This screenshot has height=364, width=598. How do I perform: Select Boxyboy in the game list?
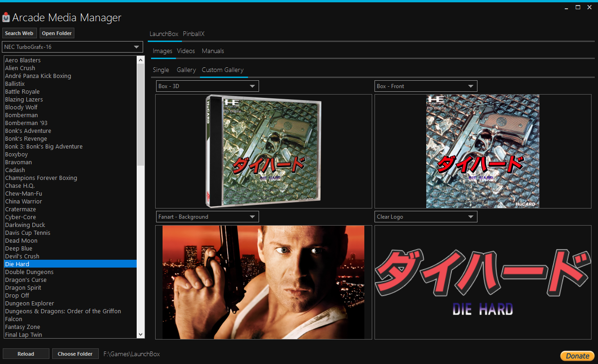pos(70,155)
